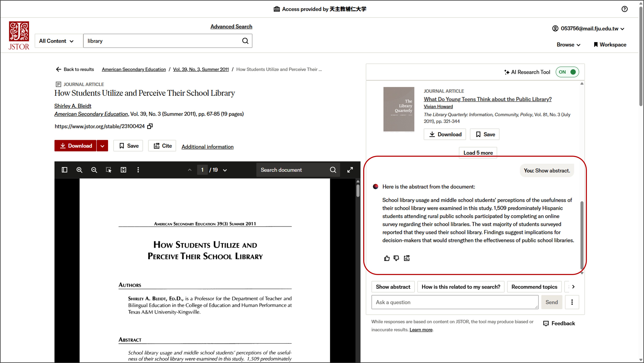Click the Ask a question input box
Screen dimensions: 644x363
tap(455, 302)
